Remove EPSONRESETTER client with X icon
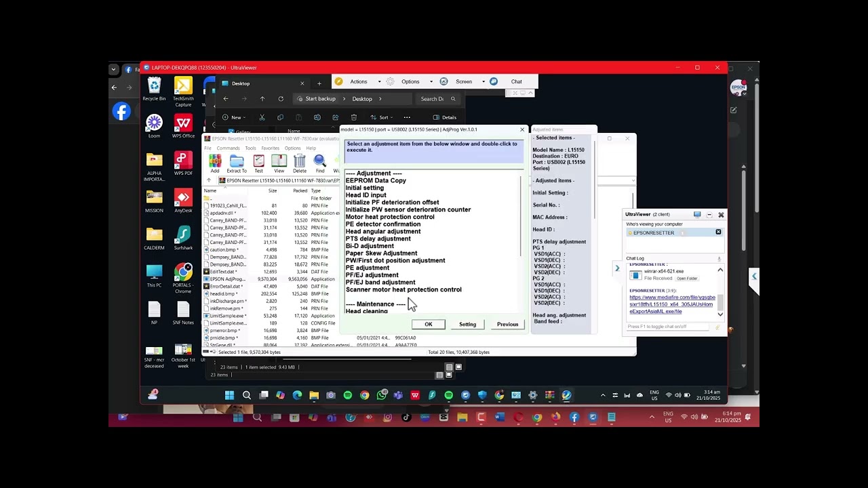The height and width of the screenshot is (488, 868). [x=718, y=232]
